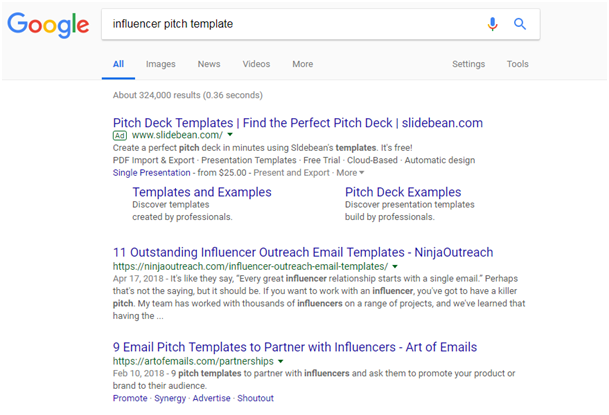Open dropdown arrow next to artofemails URL

tap(280, 361)
